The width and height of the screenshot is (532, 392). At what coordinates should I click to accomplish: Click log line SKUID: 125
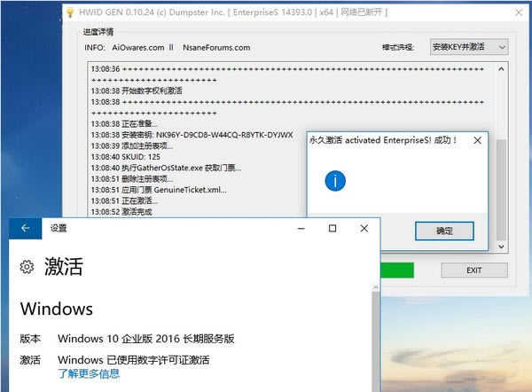click(x=126, y=157)
